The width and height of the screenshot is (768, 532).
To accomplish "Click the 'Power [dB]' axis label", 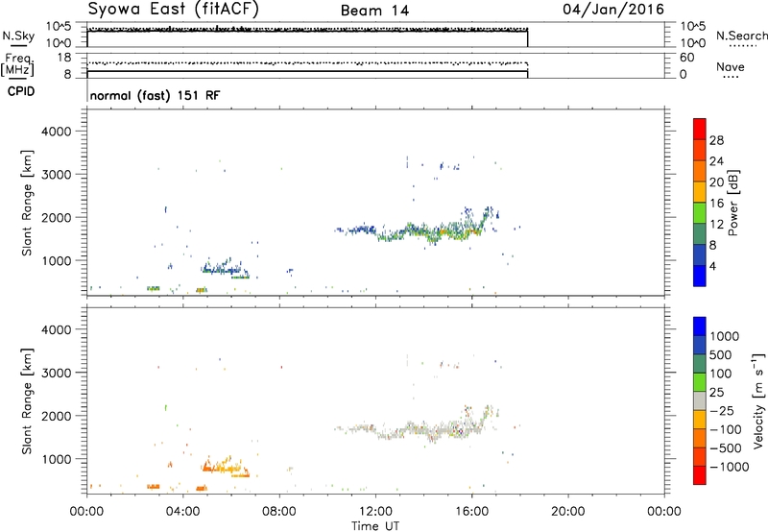I will (x=732, y=203).
